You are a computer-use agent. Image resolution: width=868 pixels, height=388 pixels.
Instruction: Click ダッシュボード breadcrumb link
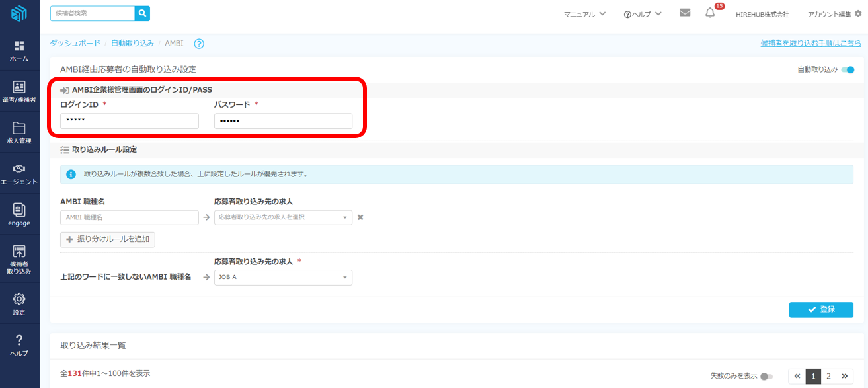75,43
